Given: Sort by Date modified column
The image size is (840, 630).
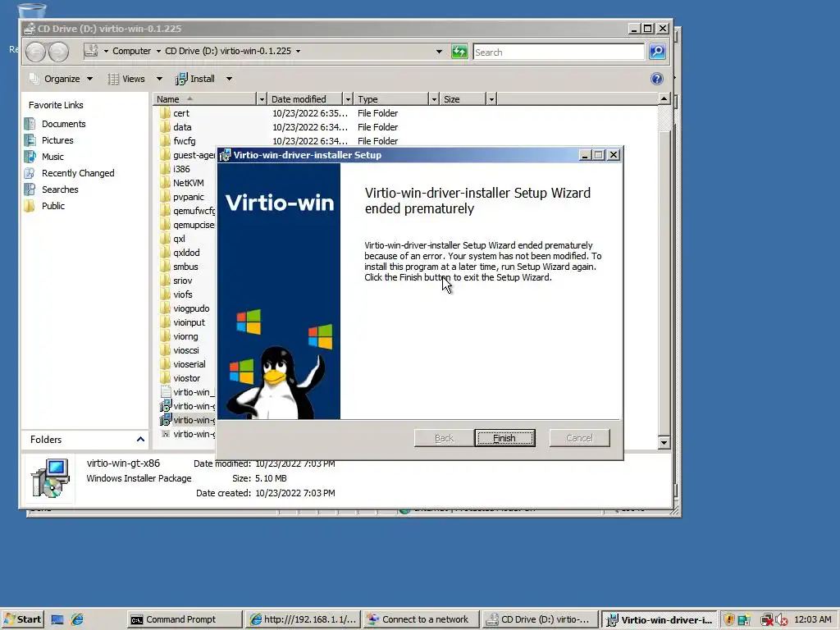Looking at the screenshot, I should 305,99.
